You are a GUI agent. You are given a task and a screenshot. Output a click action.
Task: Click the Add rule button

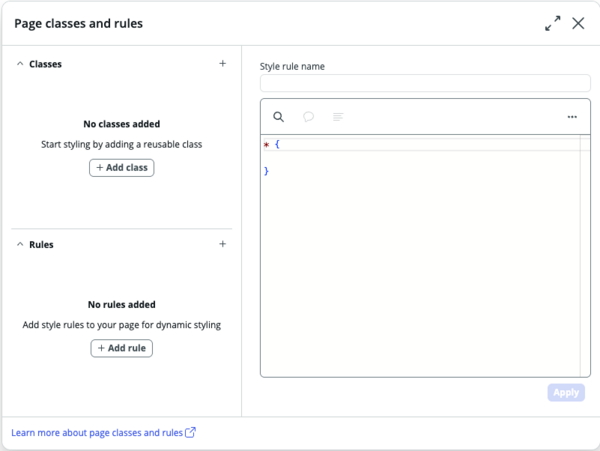(x=122, y=348)
